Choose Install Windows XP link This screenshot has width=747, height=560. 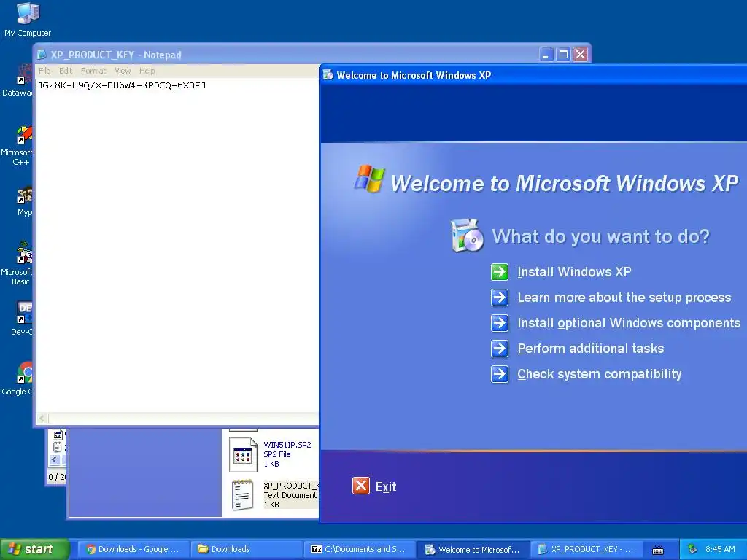click(574, 272)
